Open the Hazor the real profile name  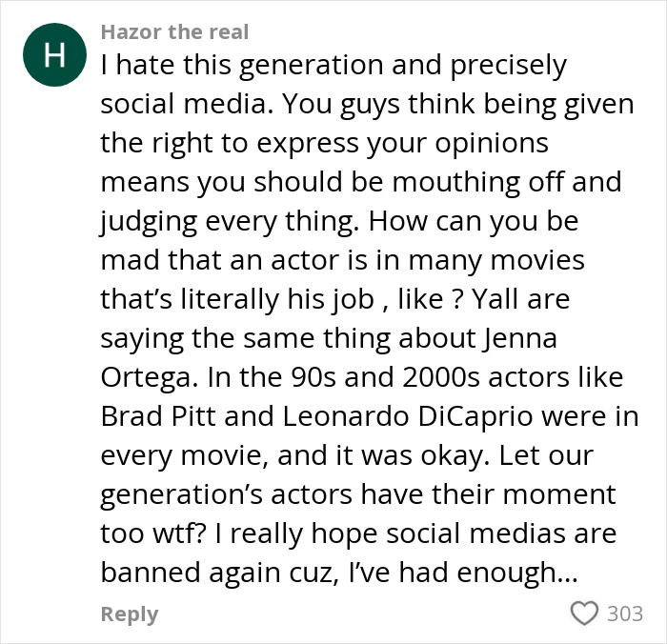(174, 32)
